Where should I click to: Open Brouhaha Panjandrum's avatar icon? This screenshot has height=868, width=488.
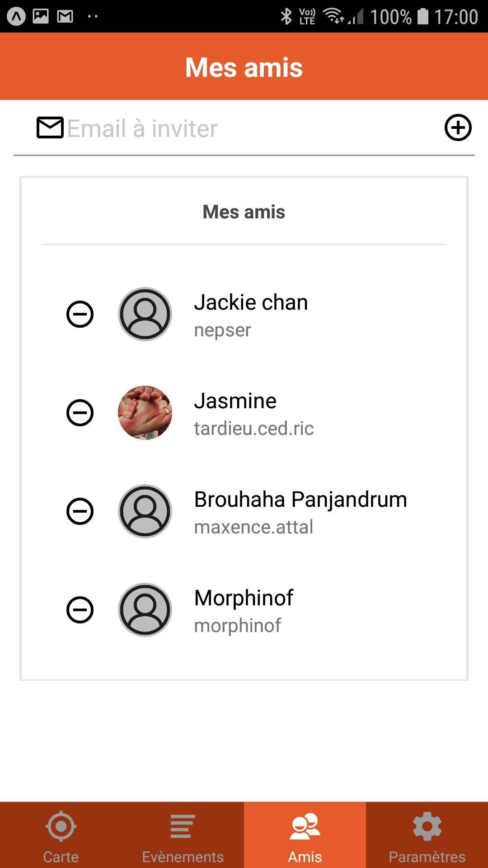(145, 511)
